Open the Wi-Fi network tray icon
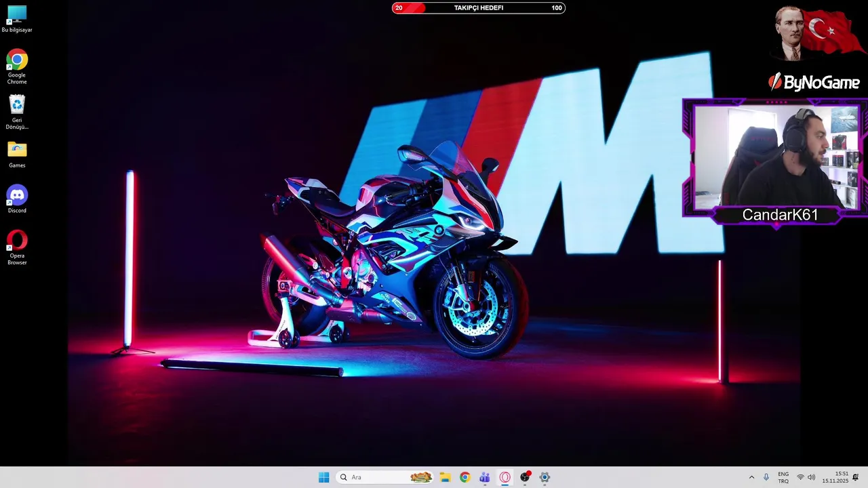This screenshot has height=488, width=868. click(800, 477)
